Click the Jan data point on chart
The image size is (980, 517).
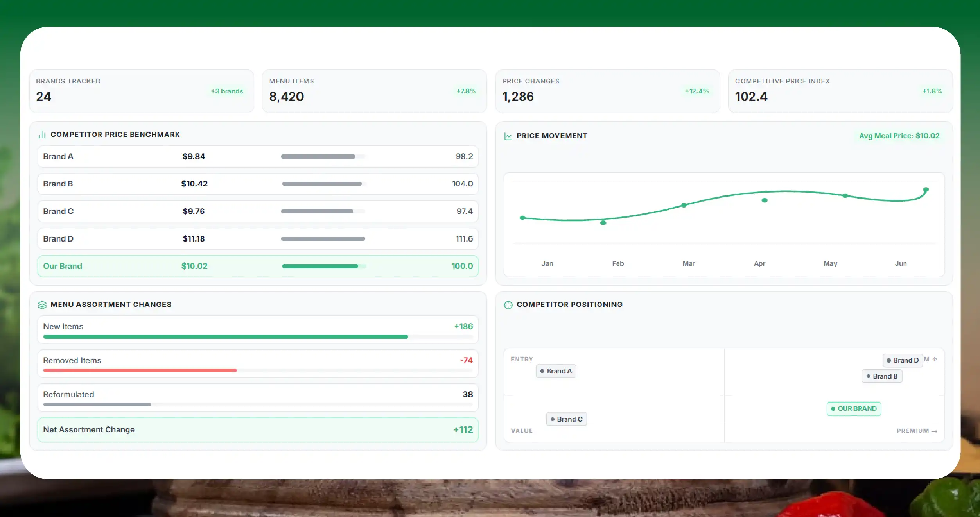pyautogui.click(x=522, y=218)
